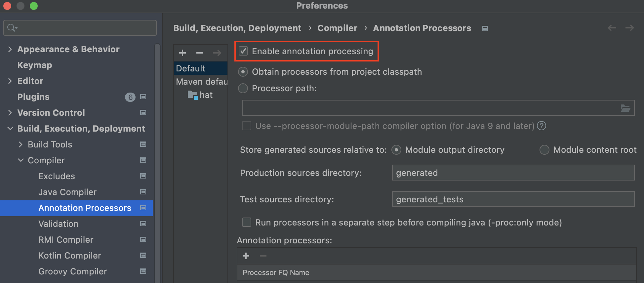Click the remove profile minus icon
644x283 pixels.
tap(200, 53)
